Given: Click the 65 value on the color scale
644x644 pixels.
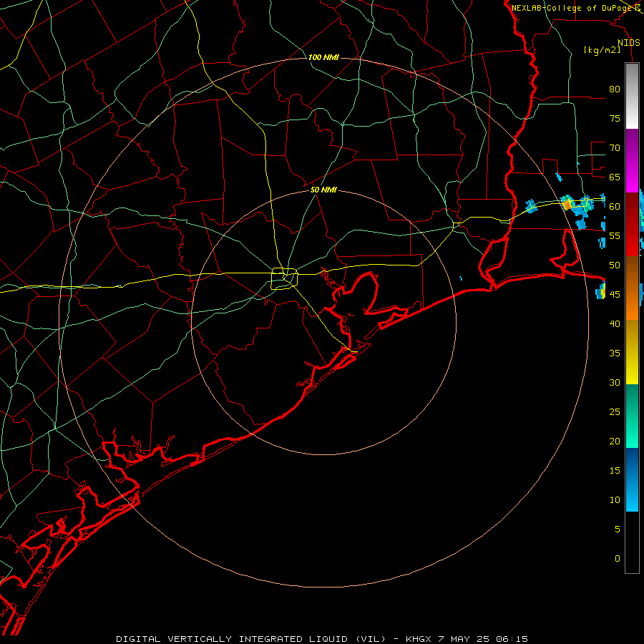Looking at the screenshot, I should click(x=615, y=177).
